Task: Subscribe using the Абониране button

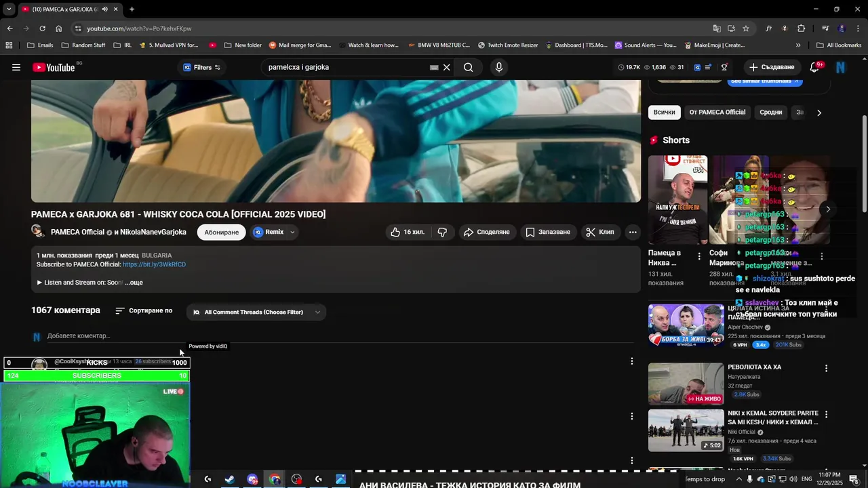Action: click(x=222, y=232)
